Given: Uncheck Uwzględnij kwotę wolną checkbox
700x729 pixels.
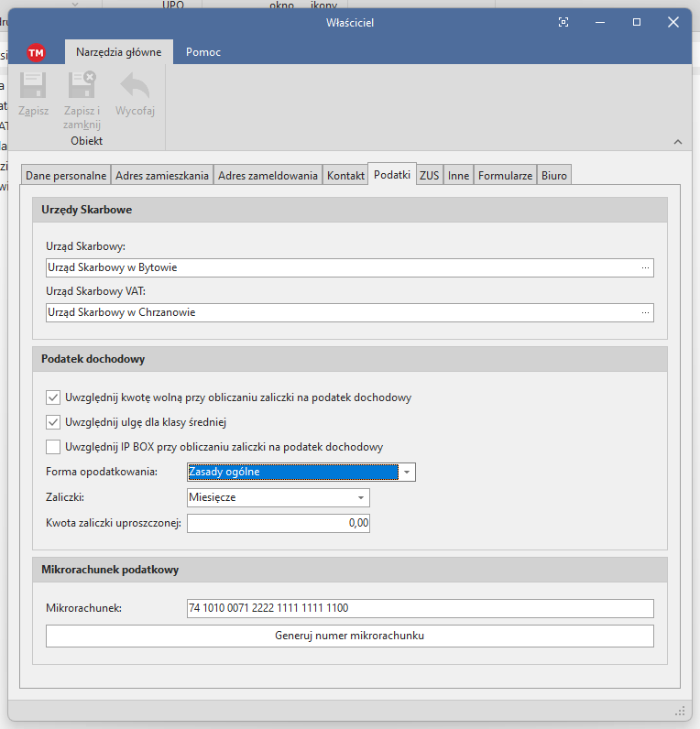Looking at the screenshot, I should pyautogui.click(x=52, y=397).
